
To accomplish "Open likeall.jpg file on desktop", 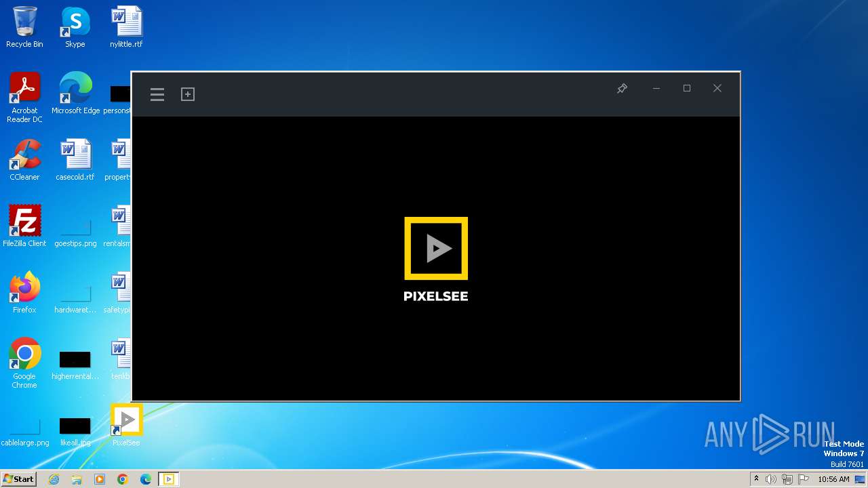I will point(75,431).
